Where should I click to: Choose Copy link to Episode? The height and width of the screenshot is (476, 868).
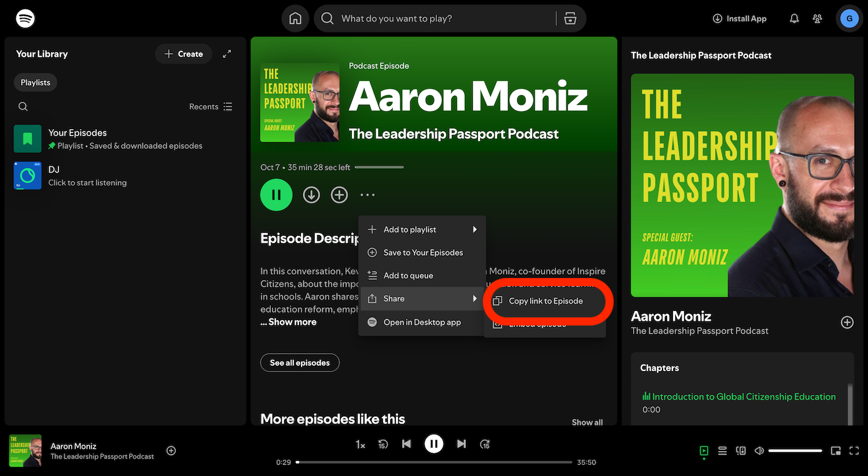point(546,301)
